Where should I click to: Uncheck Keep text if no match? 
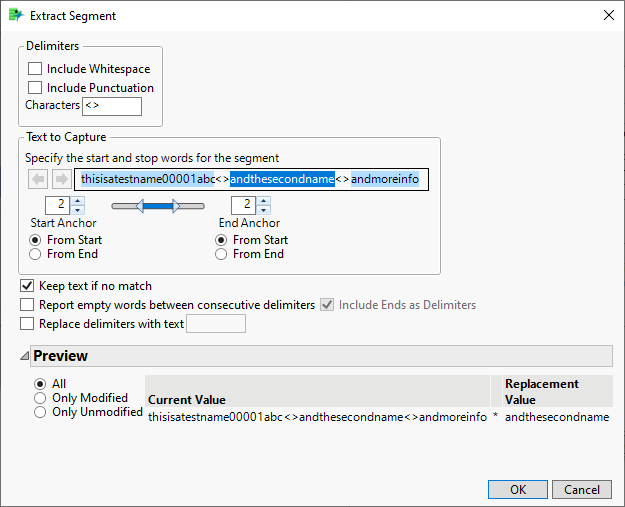pyautogui.click(x=27, y=286)
